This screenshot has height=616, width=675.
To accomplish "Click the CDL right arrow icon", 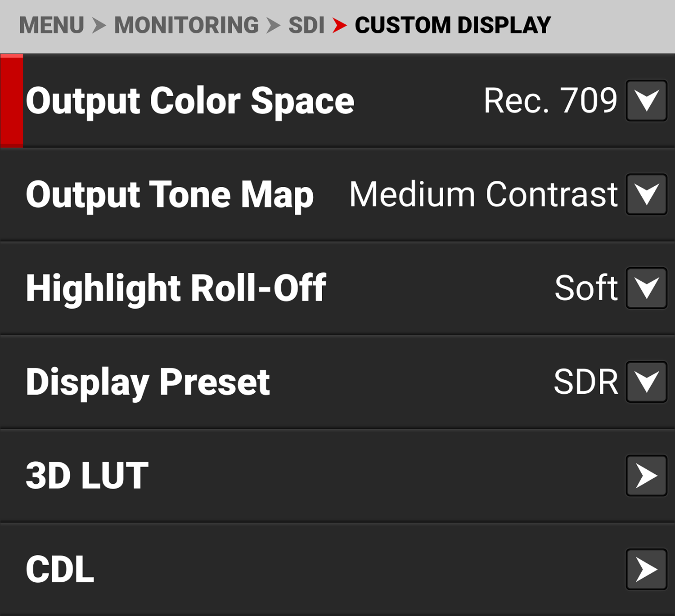I will tap(646, 569).
